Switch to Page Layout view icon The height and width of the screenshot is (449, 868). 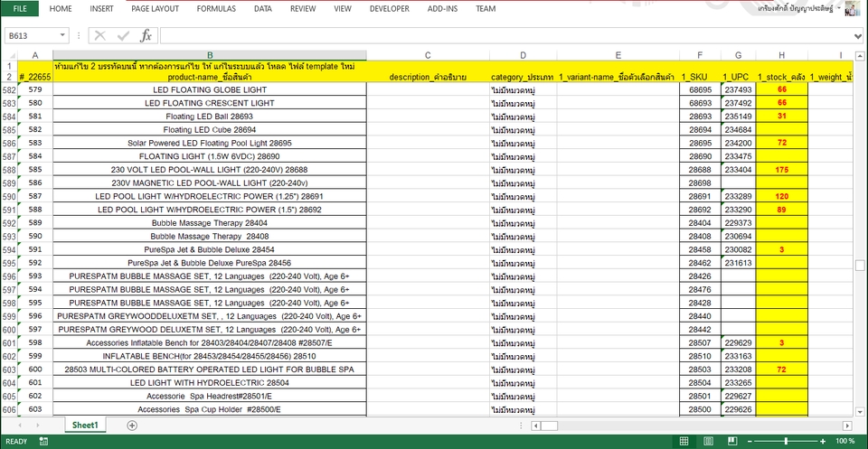tap(708, 441)
